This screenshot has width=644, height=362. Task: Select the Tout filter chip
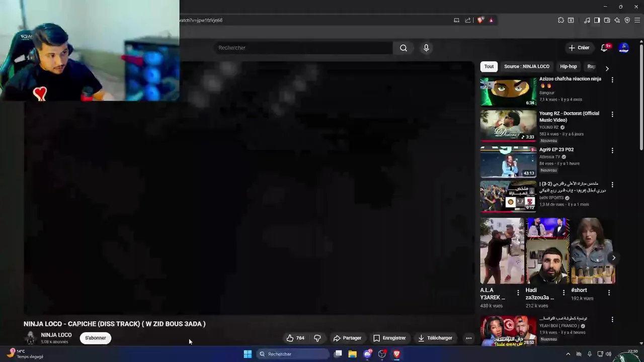pyautogui.click(x=489, y=66)
